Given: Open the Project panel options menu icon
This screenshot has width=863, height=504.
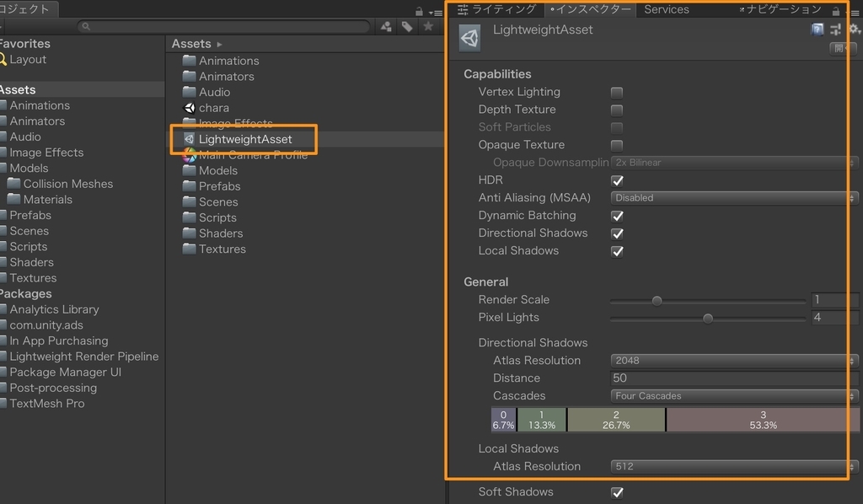Looking at the screenshot, I should 436,12.
